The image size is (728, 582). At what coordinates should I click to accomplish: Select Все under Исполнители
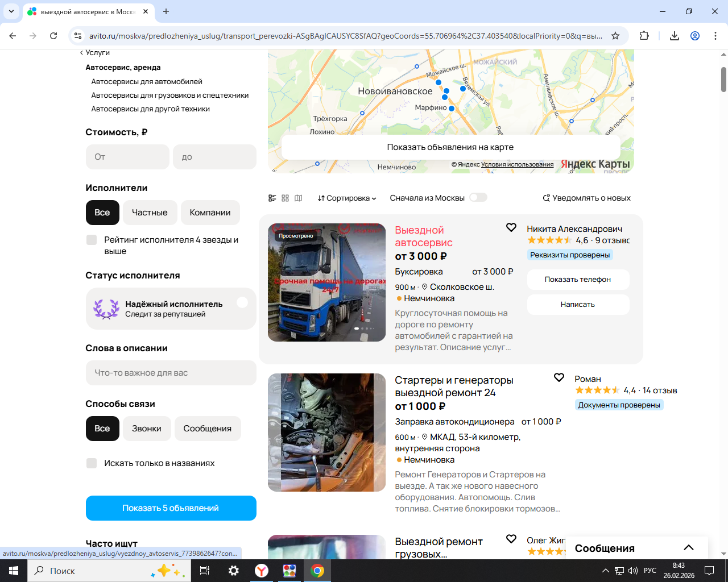point(102,213)
